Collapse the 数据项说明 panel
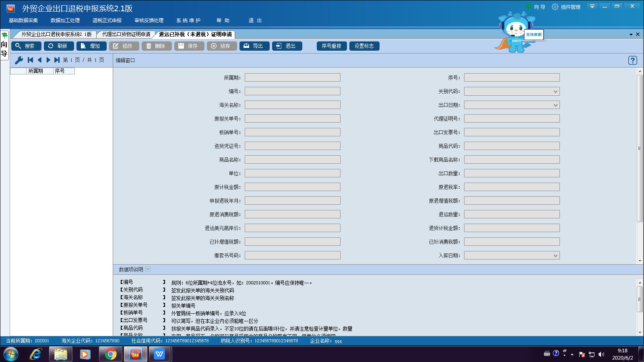This screenshot has height=362, width=644. (148, 269)
